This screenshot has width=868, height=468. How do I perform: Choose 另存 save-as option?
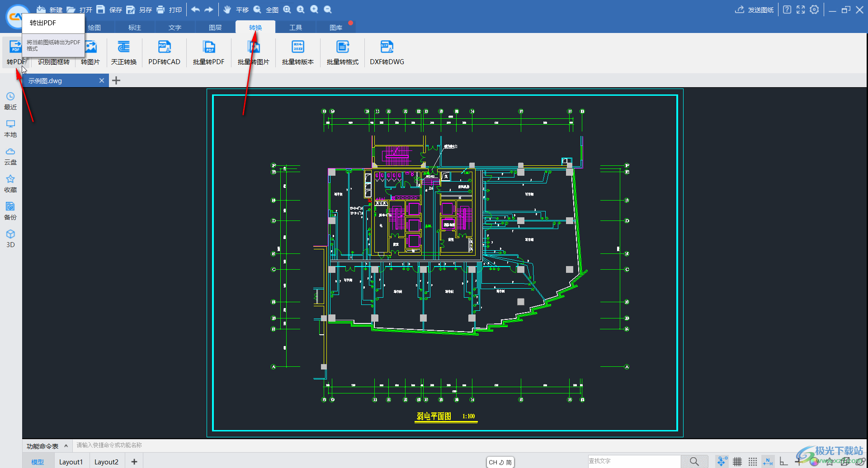point(139,9)
